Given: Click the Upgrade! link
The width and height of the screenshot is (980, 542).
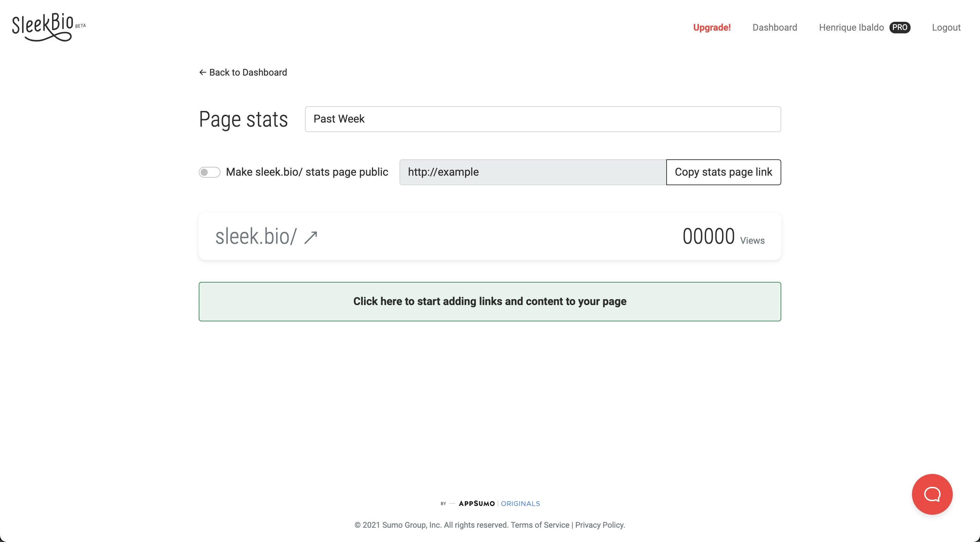Looking at the screenshot, I should [712, 27].
